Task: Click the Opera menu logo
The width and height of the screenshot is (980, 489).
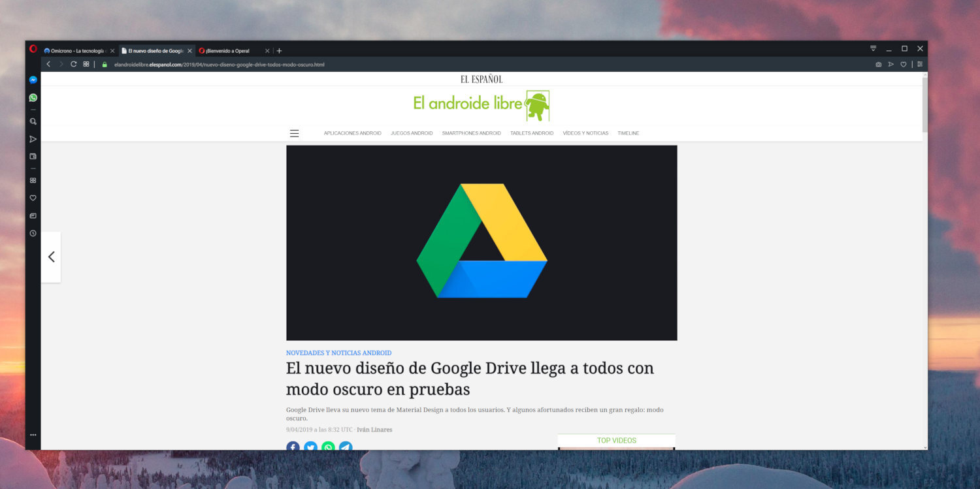Action: (x=33, y=49)
